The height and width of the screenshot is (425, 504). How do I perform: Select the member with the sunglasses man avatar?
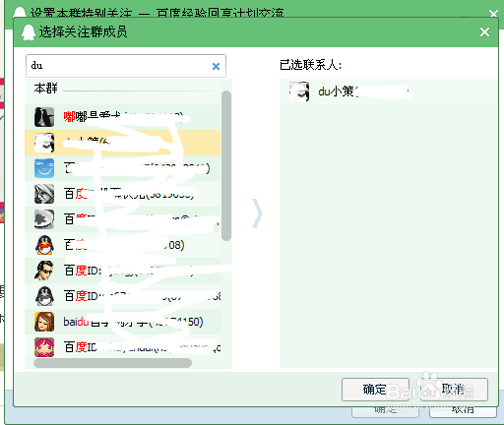[123, 271]
